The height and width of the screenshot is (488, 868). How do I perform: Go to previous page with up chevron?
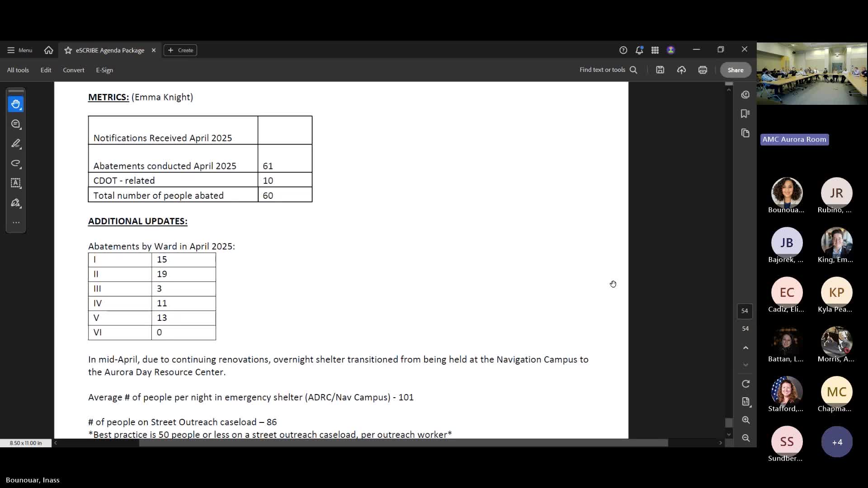point(745,347)
